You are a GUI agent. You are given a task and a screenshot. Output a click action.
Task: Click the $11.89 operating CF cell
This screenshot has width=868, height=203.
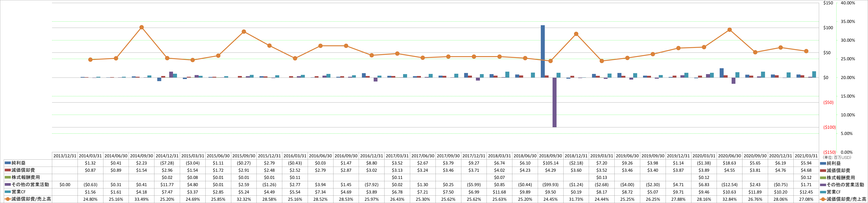(x=755, y=192)
